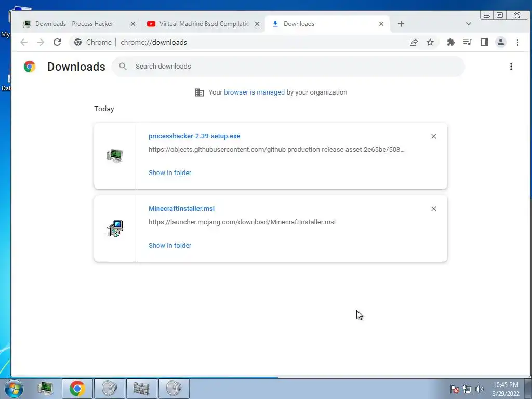Click the Chrome logo beside Downloads
Viewport: 532px width, 399px height.
[x=30, y=66]
